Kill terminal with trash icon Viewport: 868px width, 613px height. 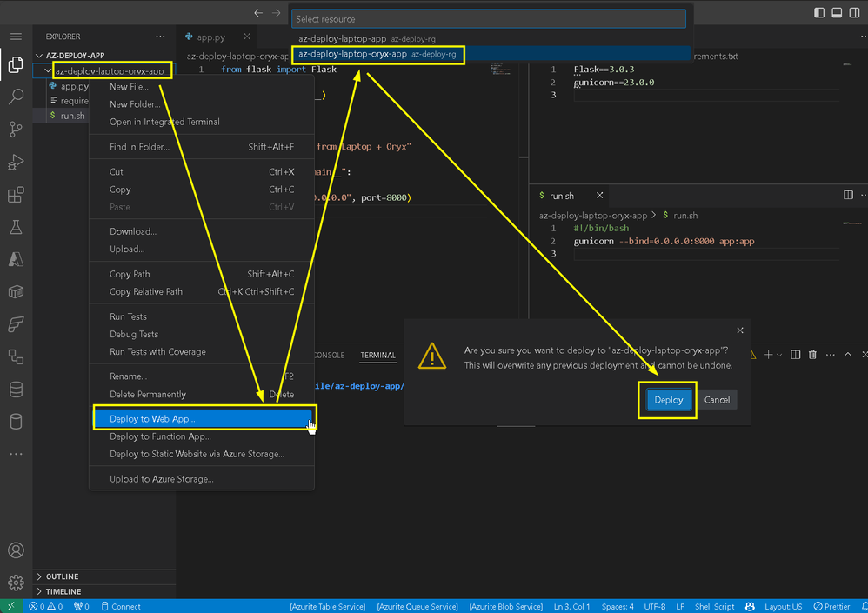coord(812,355)
